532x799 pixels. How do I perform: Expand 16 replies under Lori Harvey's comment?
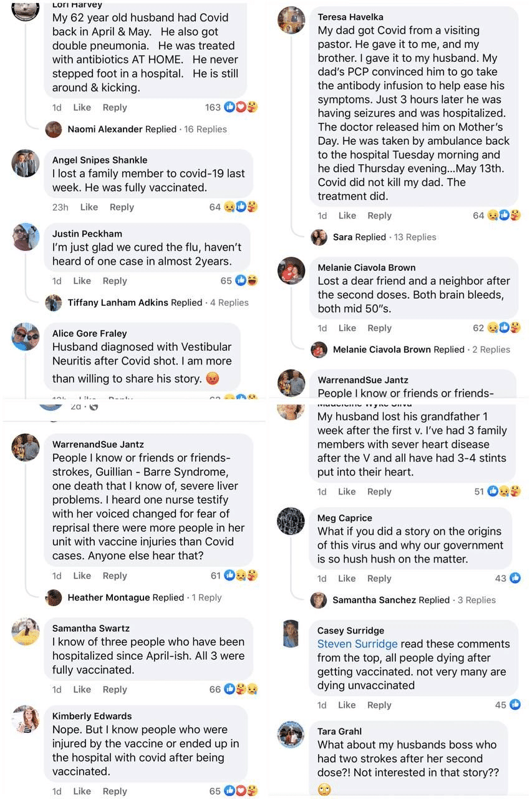click(205, 129)
